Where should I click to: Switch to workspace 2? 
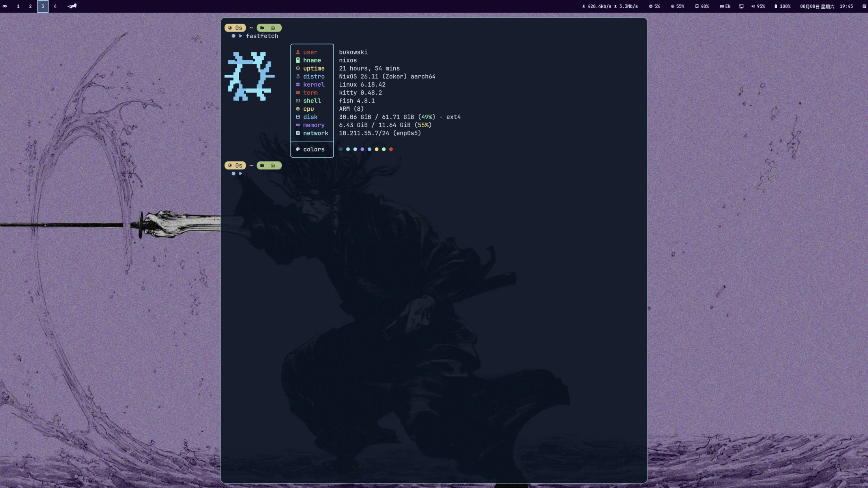30,6
